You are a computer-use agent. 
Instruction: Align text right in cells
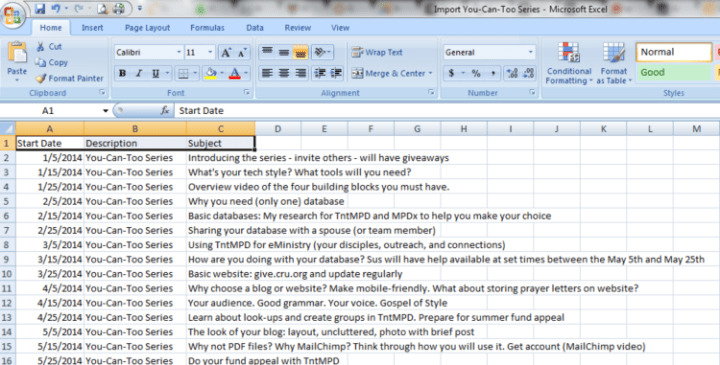tap(300, 73)
